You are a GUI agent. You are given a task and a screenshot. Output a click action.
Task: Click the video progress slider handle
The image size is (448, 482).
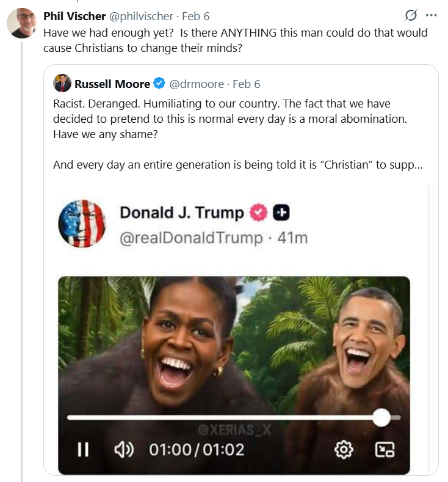click(x=381, y=418)
